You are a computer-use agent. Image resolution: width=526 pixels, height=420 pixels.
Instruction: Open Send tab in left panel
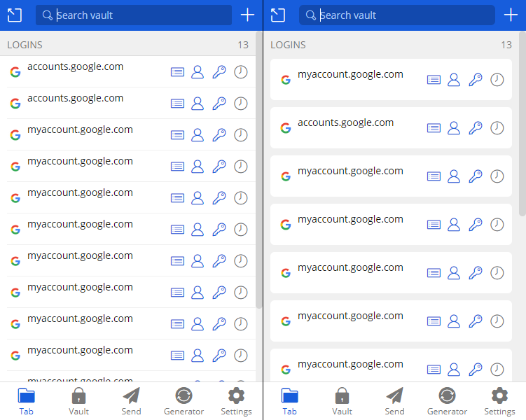tap(131, 401)
